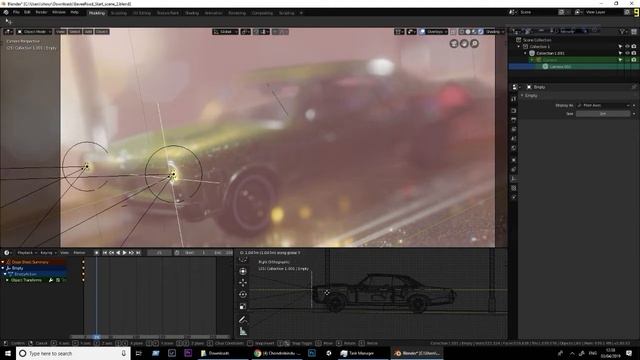
Task: Play the animation forward
Action: coord(124,253)
